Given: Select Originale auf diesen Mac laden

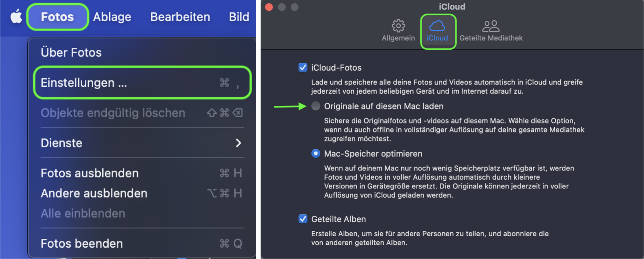Looking at the screenshot, I should coord(316,106).
